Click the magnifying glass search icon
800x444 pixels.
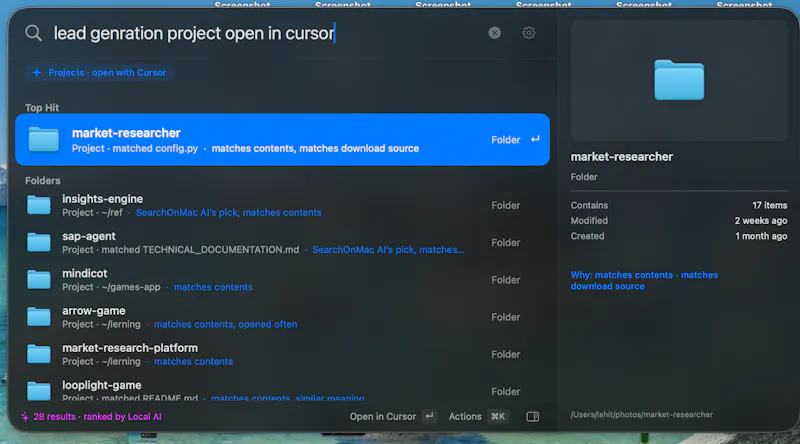pos(34,33)
